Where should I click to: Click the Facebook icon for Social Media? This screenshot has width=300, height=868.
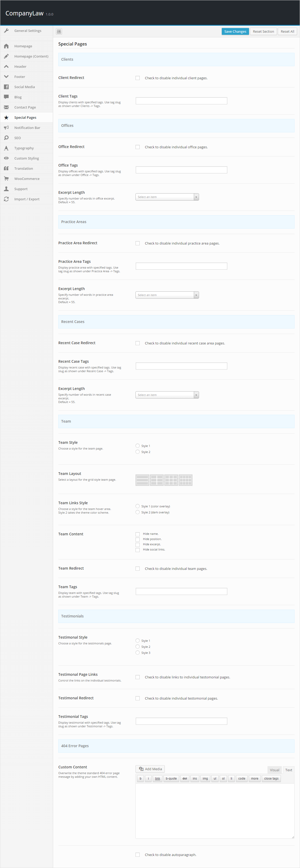point(6,87)
